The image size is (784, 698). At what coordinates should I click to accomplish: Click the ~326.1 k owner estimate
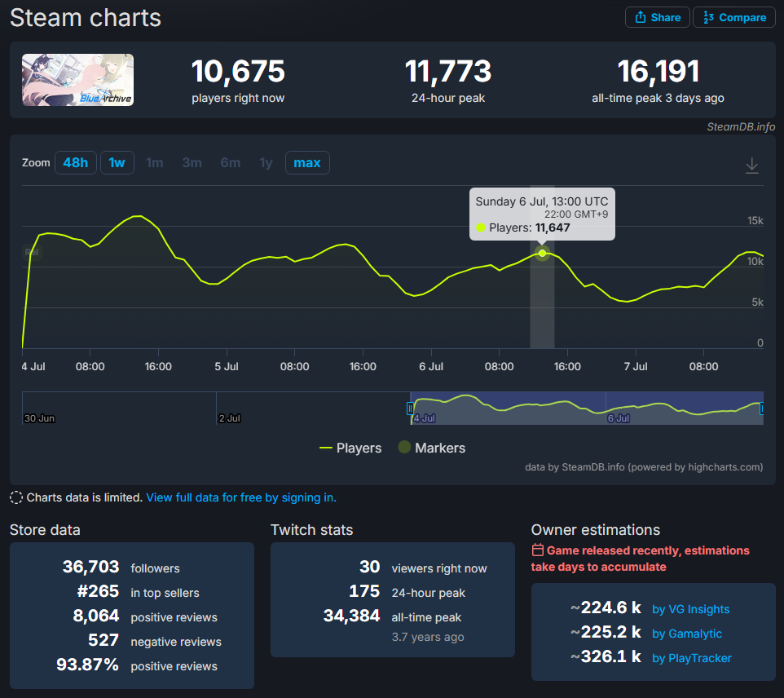pos(606,657)
